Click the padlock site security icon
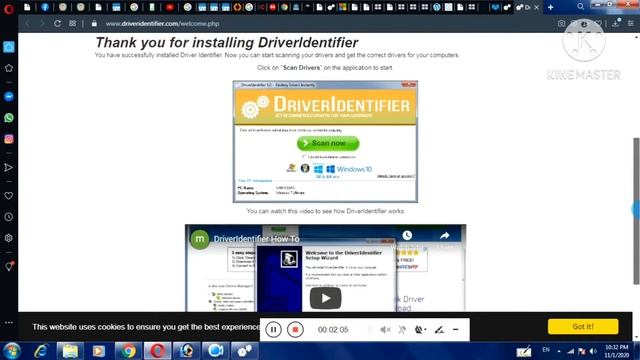Screen dimensions: 640x360 (94, 24)
